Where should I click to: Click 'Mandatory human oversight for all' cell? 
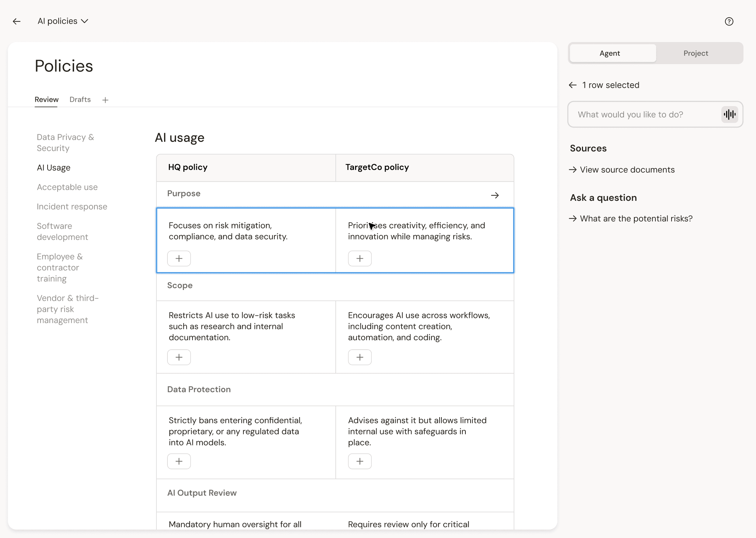(x=235, y=524)
